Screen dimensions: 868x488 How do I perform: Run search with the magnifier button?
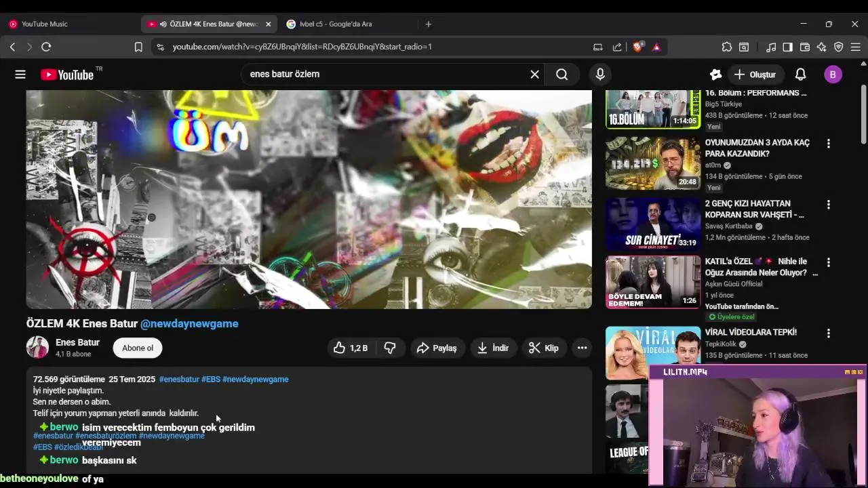(x=562, y=75)
